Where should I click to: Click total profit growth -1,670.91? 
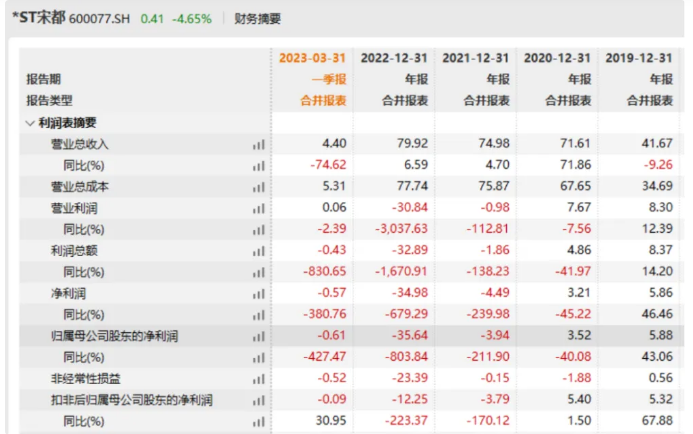[401, 271]
